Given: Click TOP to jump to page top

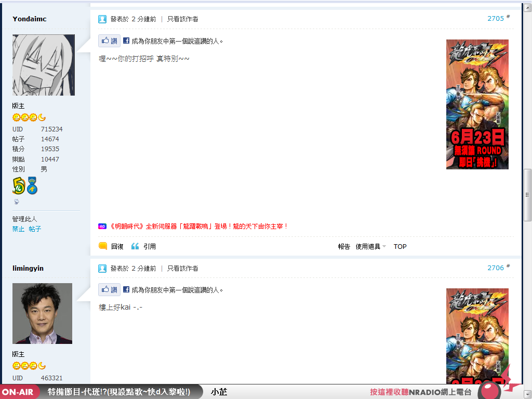Looking at the screenshot, I should point(400,247).
